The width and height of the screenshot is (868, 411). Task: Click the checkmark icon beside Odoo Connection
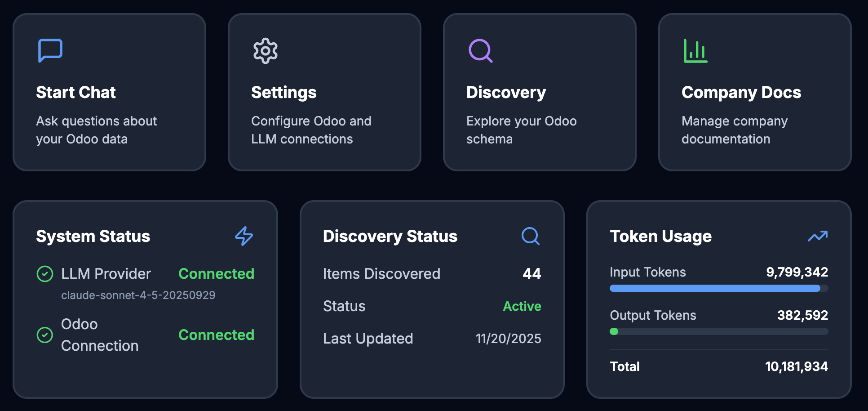tap(45, 335)
